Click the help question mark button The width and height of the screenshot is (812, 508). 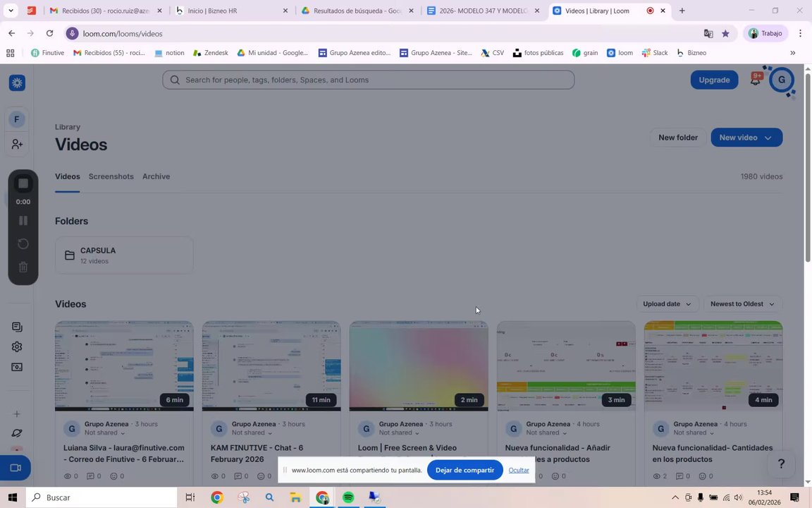click(782, 464)
